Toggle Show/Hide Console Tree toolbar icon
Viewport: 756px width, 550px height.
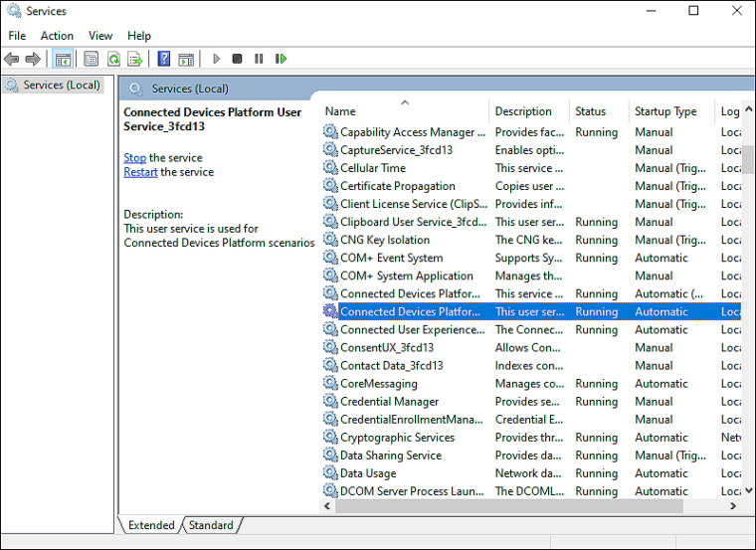pyautogui.click(x=63, y=60)
